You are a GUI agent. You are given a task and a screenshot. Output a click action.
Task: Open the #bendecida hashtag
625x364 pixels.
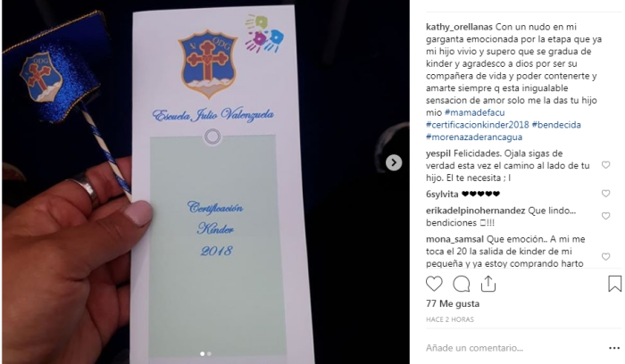(x=556, y=125)
